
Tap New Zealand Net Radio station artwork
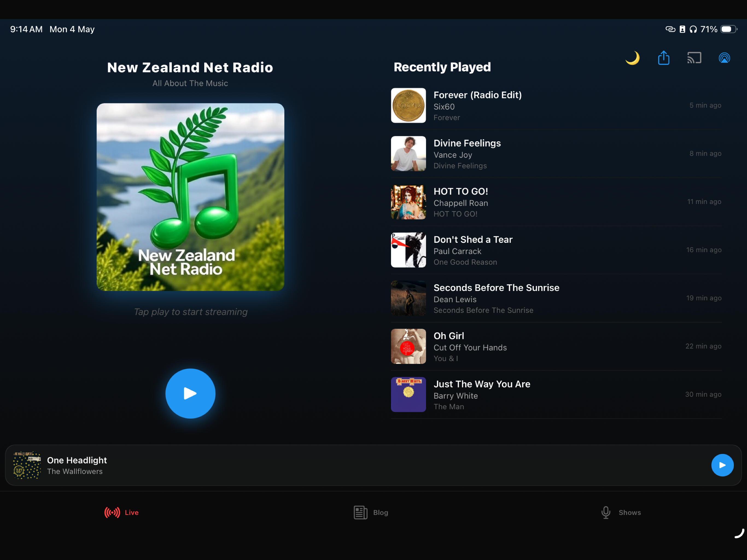[190, 197]
